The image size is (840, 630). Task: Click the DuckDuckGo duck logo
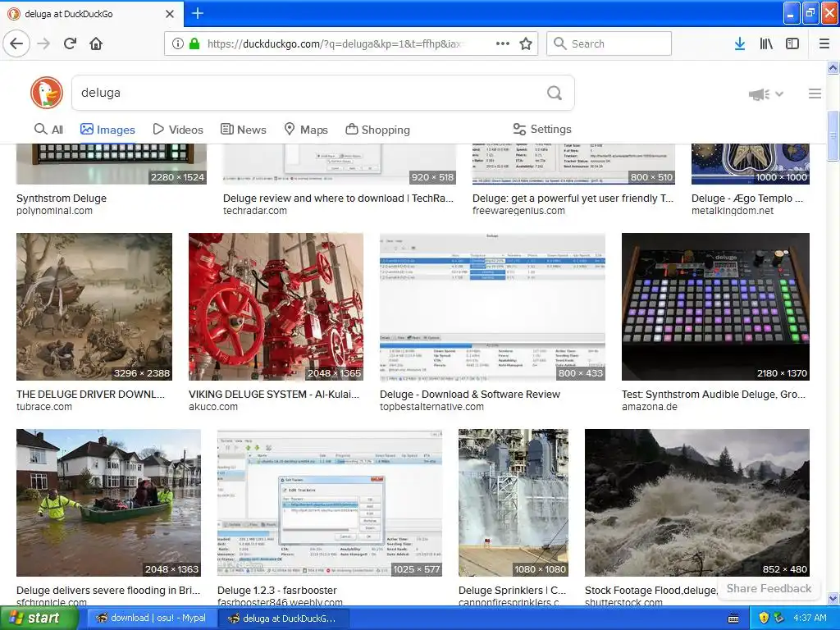point(47,93)
